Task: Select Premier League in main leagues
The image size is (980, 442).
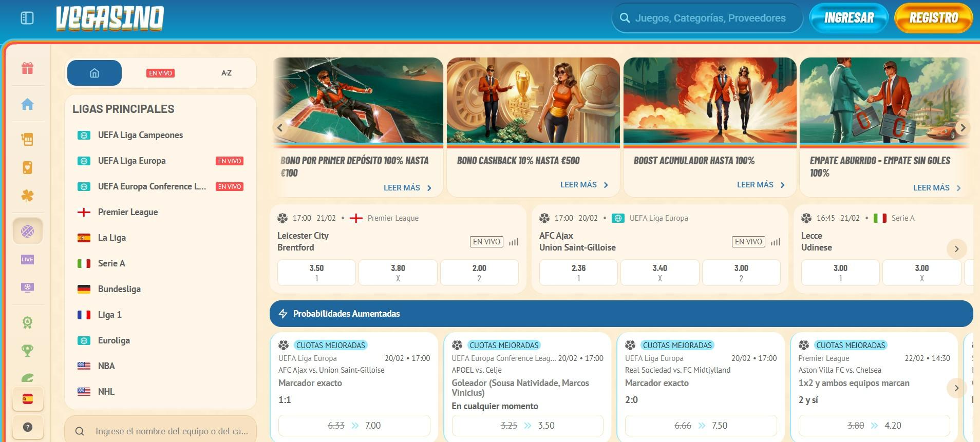Action: tap(160, 212)
